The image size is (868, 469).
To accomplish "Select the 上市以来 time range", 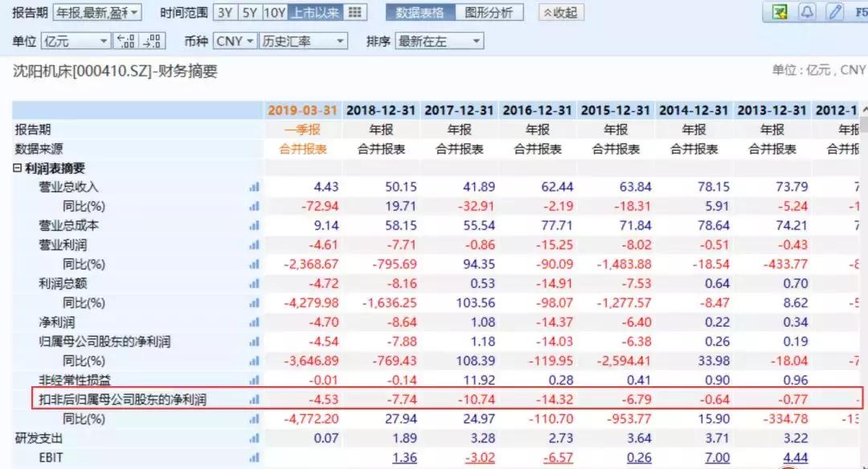I will 316,12.
